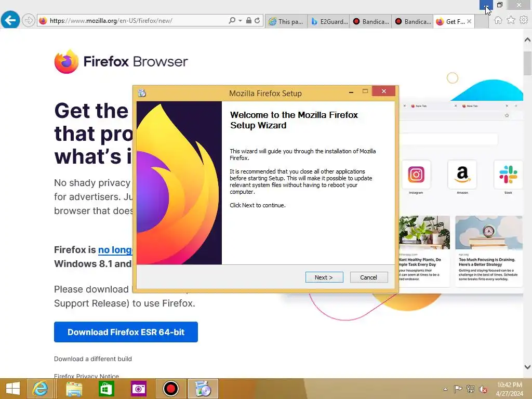This screenshot has width=532, height=399.
Task: Open the Windows Start button
Action: pyautogui.click(x=13, y=389)
